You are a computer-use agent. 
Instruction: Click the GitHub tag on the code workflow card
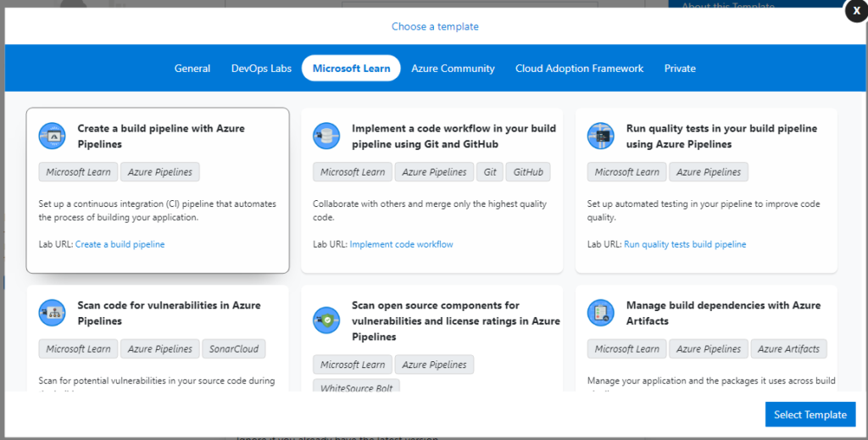[x=528, y=172]
